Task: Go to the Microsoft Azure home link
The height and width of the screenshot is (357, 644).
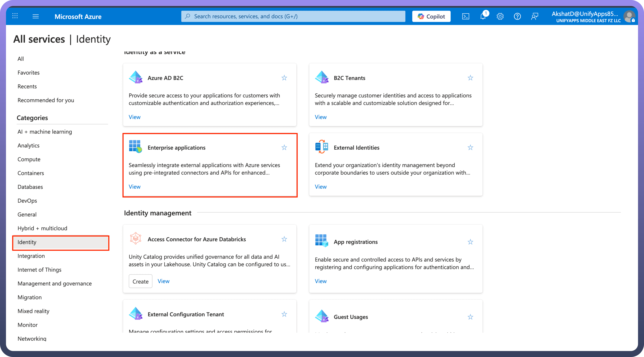Action: (x=78, y=16)
